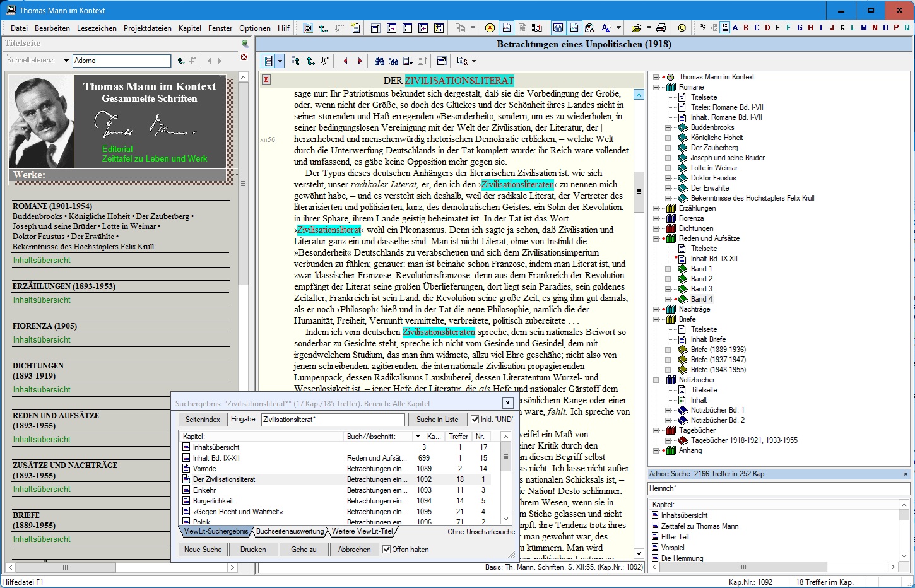The width and height of the screenshot is (915, 588).
Task: Go to next hit with red right arrow
Action: (360, 61)
